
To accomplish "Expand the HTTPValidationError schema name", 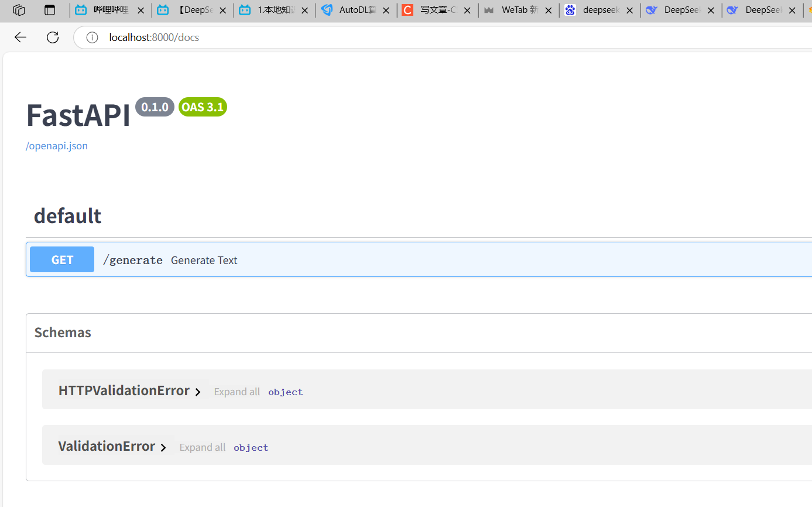I will click(124, 390).
